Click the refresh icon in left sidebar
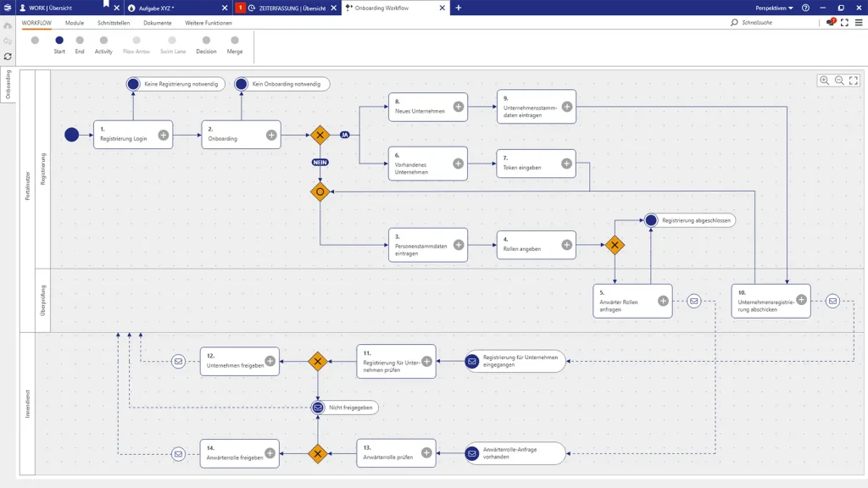The height and width of the screenshot is (488, 868). tap(8, 57)
